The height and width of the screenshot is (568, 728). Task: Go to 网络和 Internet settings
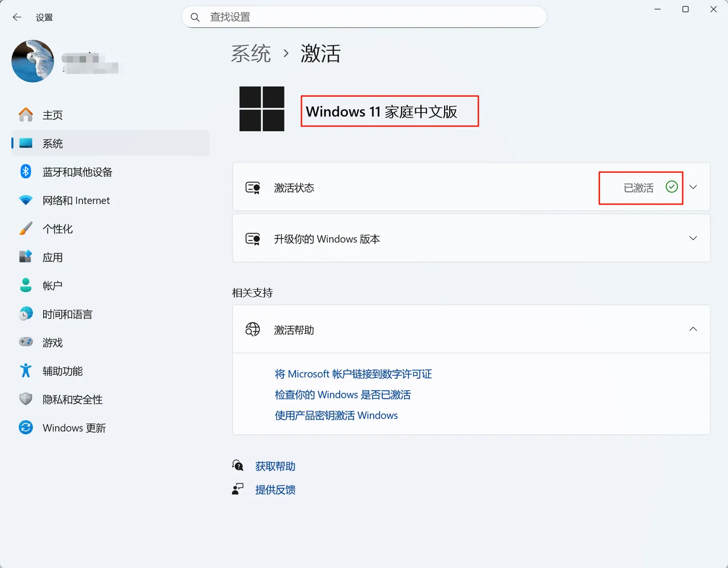pos(110,200)
